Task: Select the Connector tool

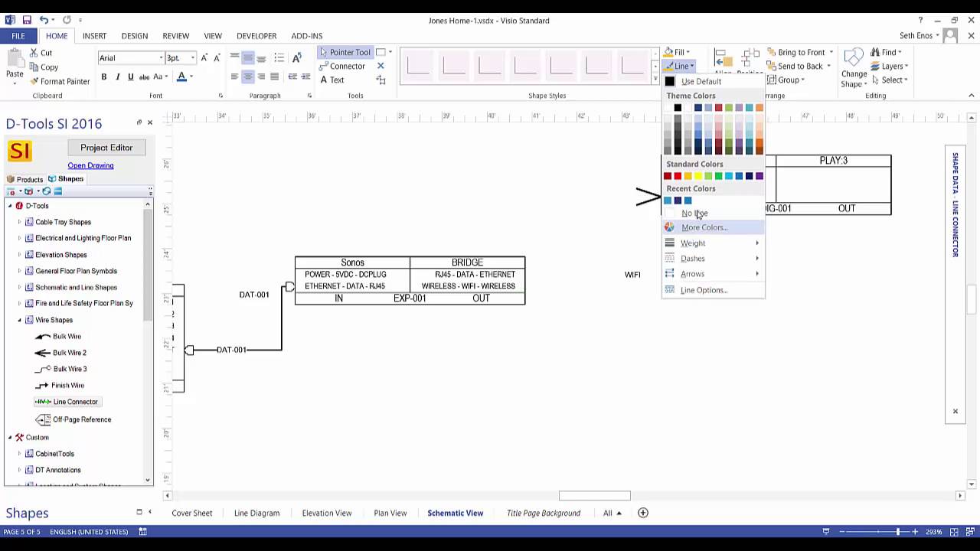Action: point(342,66)
